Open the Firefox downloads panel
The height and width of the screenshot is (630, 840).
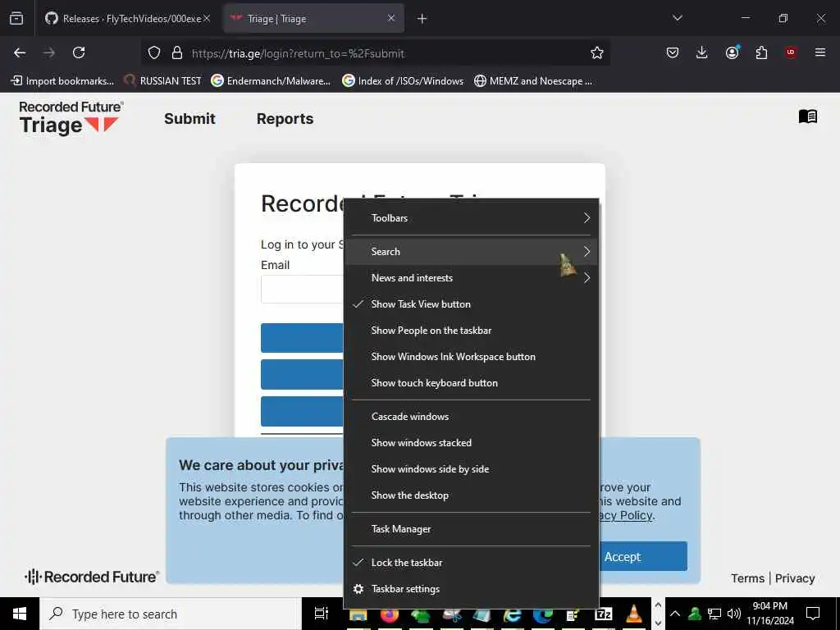click(x=702, y=52)
